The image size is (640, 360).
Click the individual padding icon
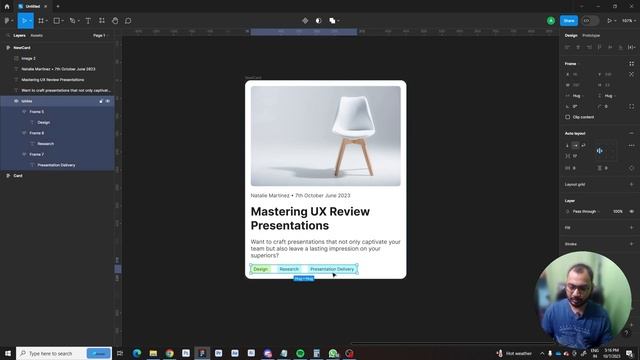point(631,168)
